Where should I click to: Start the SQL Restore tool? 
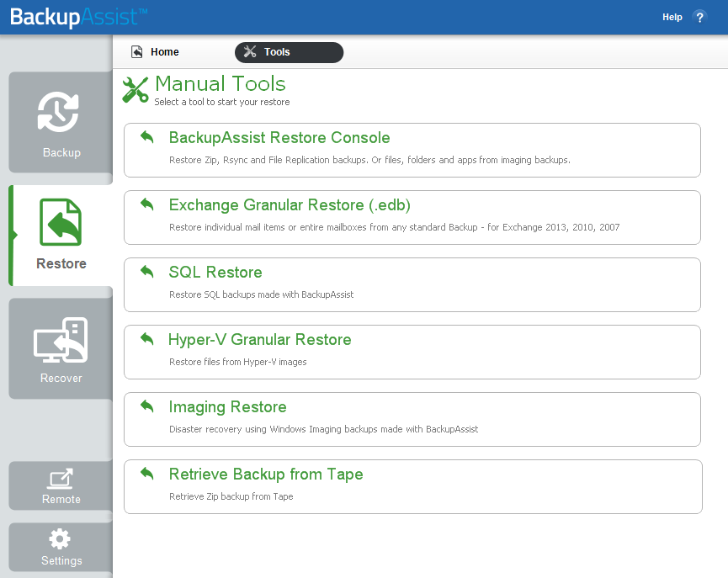(x=412, y=284)
